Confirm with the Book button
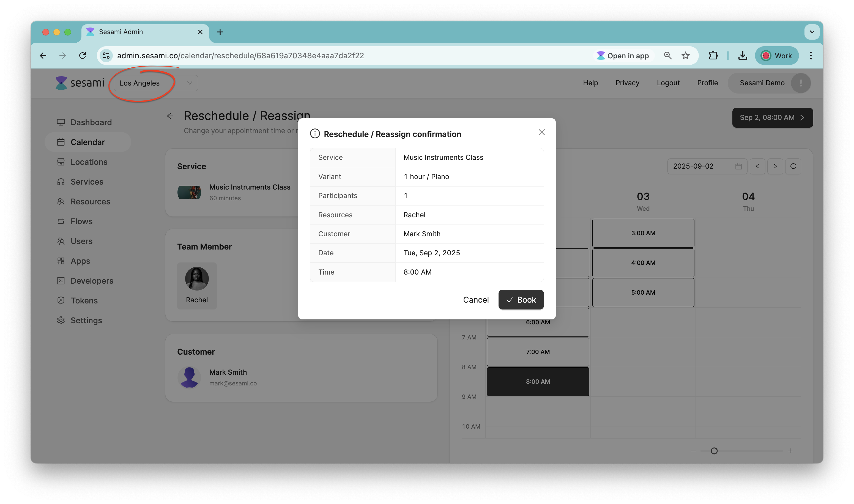 [521, 300]
